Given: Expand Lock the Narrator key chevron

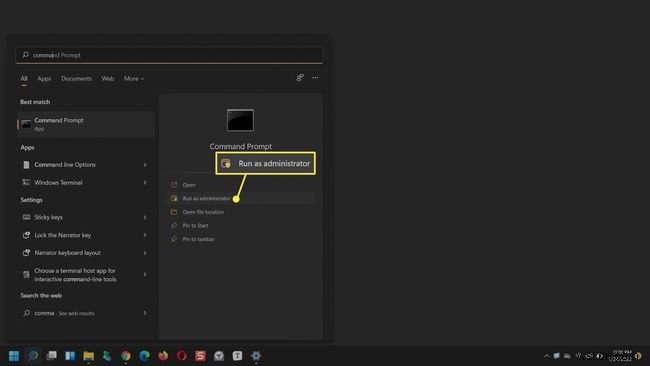Looking at the screenshot, I should pyautogui.click(x=145, y=235).
